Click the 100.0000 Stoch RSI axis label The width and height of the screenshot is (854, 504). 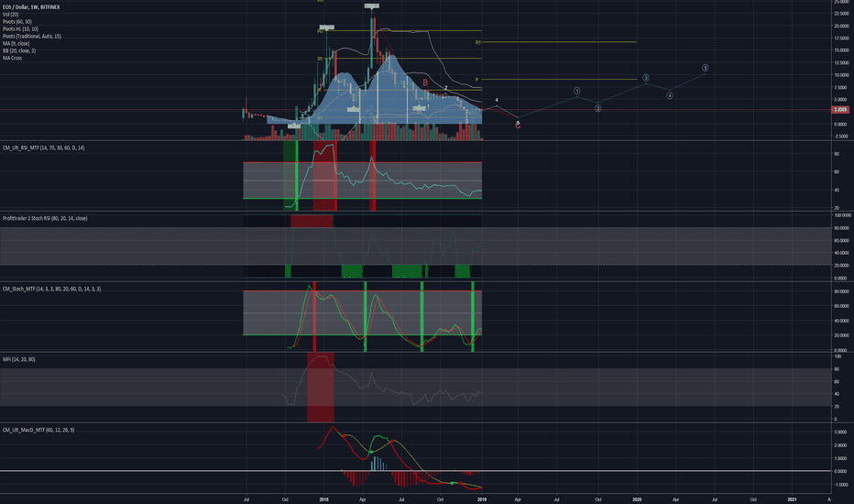(x=841, y=215)
